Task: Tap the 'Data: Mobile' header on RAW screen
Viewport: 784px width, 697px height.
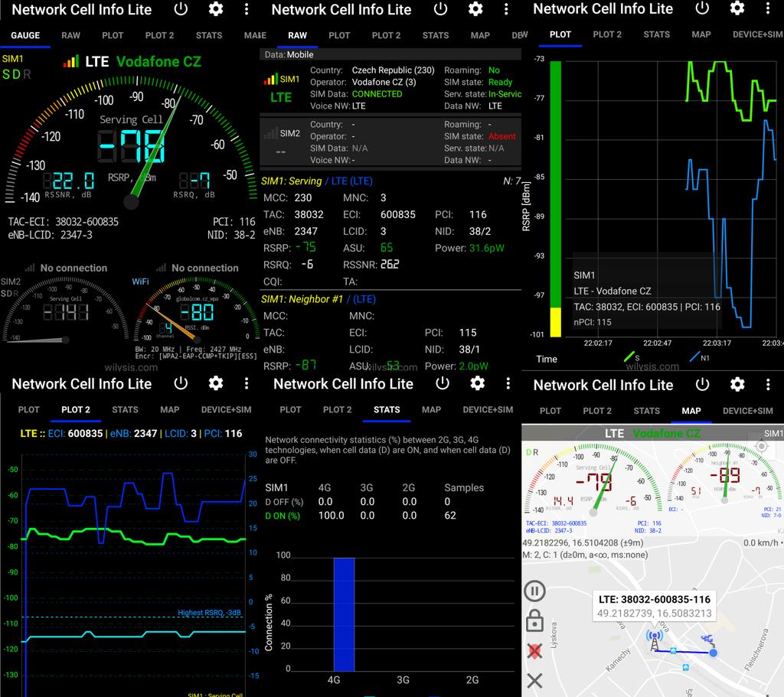Action: click(390, 54)
